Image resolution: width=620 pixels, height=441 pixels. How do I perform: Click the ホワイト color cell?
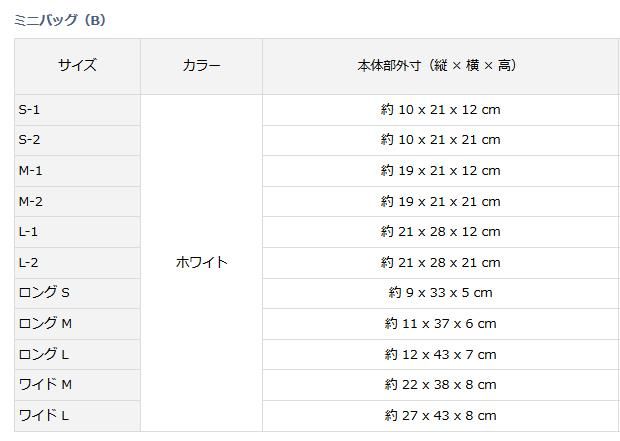click(201, 262)
